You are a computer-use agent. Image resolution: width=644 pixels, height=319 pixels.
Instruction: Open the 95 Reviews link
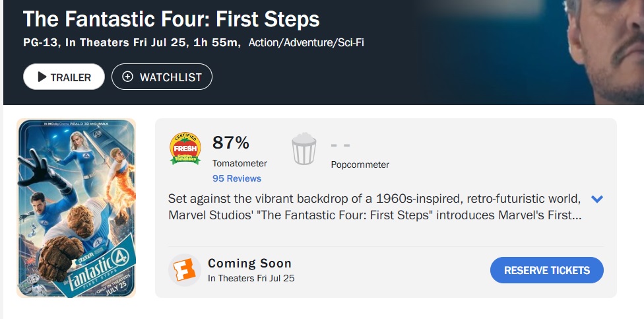coord(237,178)
